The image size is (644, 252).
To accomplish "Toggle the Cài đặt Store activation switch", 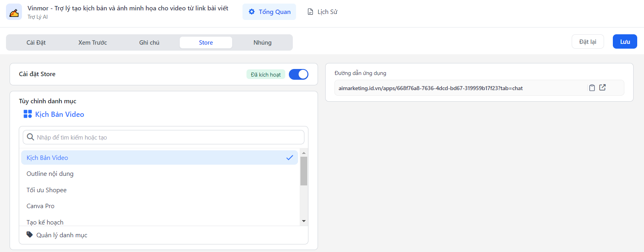I will (298, 74).
